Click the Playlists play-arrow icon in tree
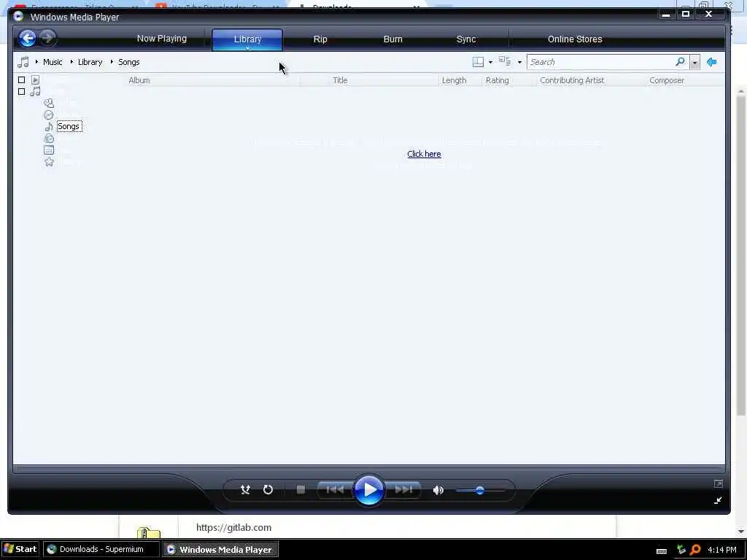 [x=35, y=80]
